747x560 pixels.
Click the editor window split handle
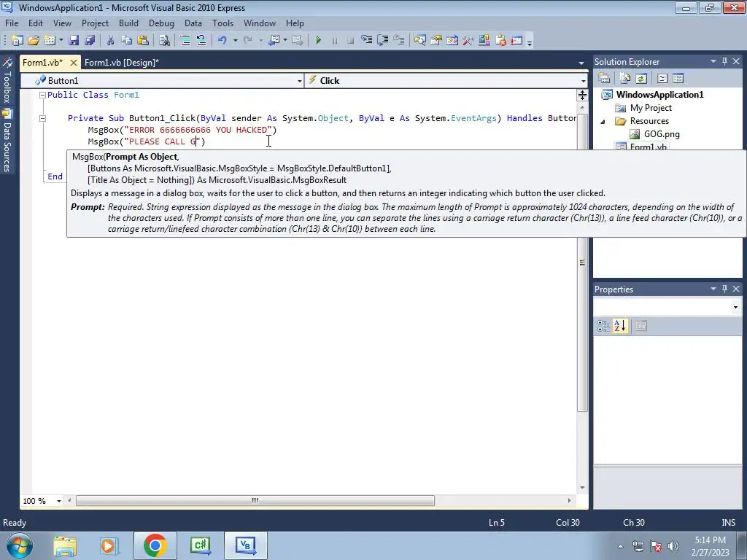pyautogui.click(x=582, y=95)
